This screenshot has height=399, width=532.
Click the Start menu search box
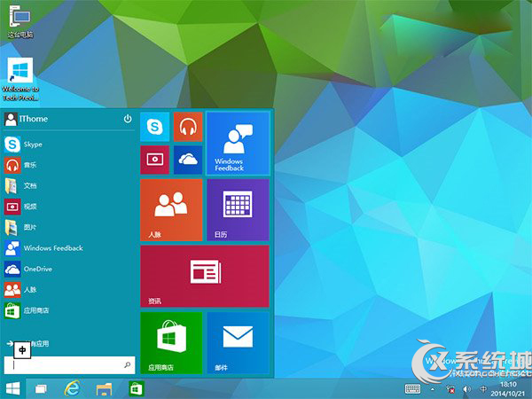[69, 364]
